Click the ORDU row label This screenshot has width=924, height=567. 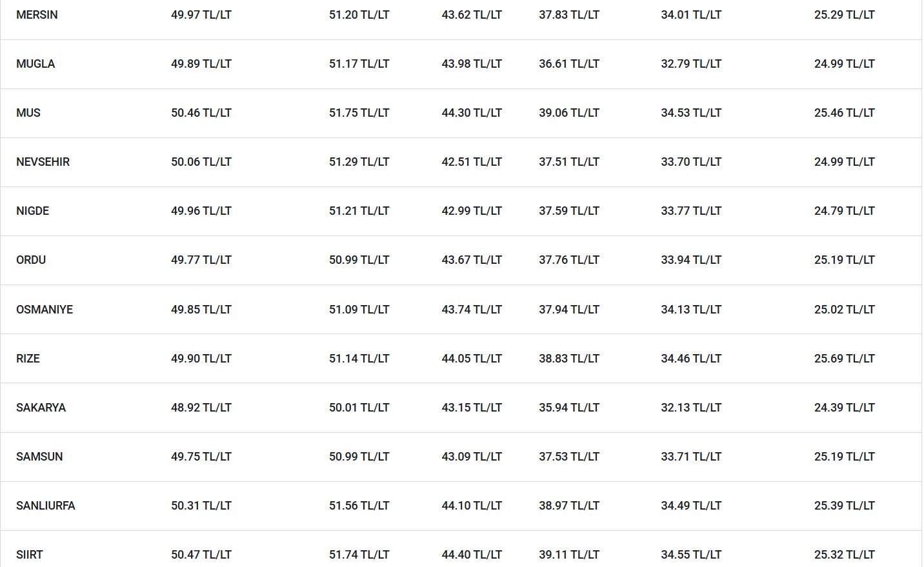point(31,260)
